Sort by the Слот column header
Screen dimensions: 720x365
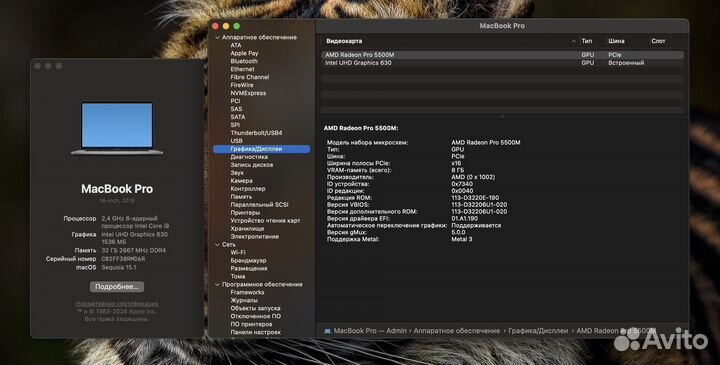pos(658,41)
